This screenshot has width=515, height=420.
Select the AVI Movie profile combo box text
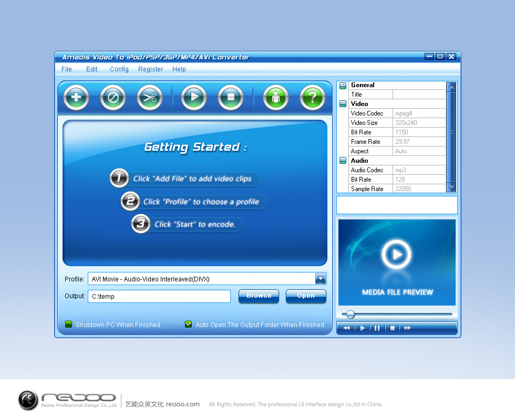pos(150,279)
